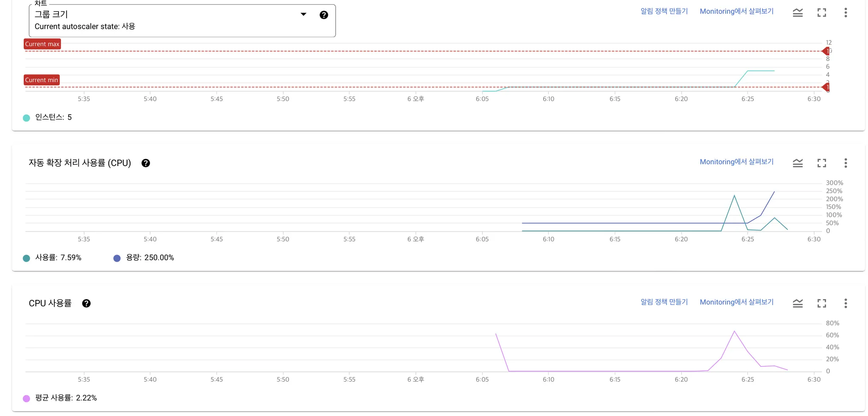Toggle 용량 250.00% legend series
This screenshot has height=416, width=868.
(x=144, y=258)
